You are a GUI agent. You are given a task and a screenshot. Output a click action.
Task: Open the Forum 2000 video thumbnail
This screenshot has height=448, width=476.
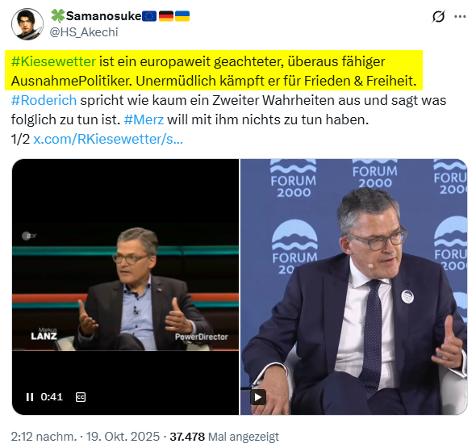[354, 287]
